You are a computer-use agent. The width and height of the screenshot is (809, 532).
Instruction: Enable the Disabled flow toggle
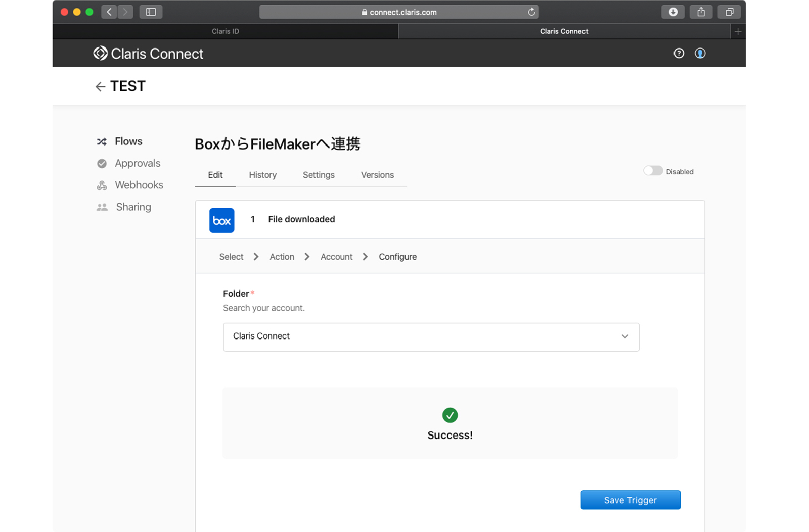pos(653,171)
